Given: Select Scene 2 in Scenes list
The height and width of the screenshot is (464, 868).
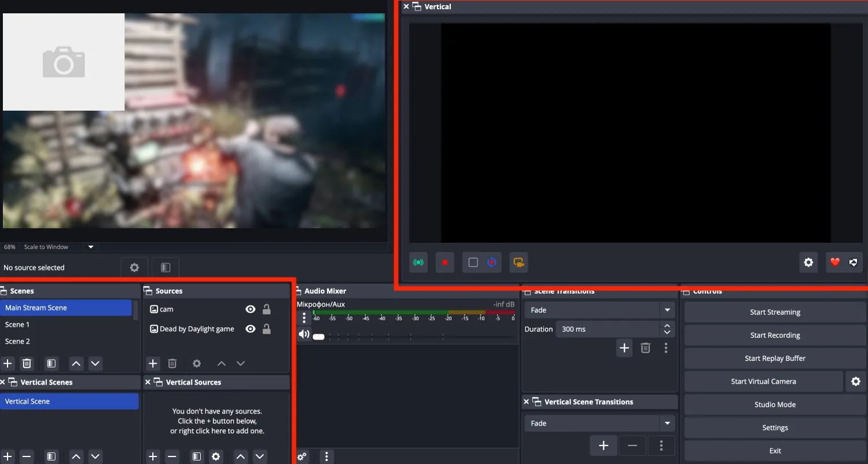Looking at the screenshot, I should click(67, 341).
